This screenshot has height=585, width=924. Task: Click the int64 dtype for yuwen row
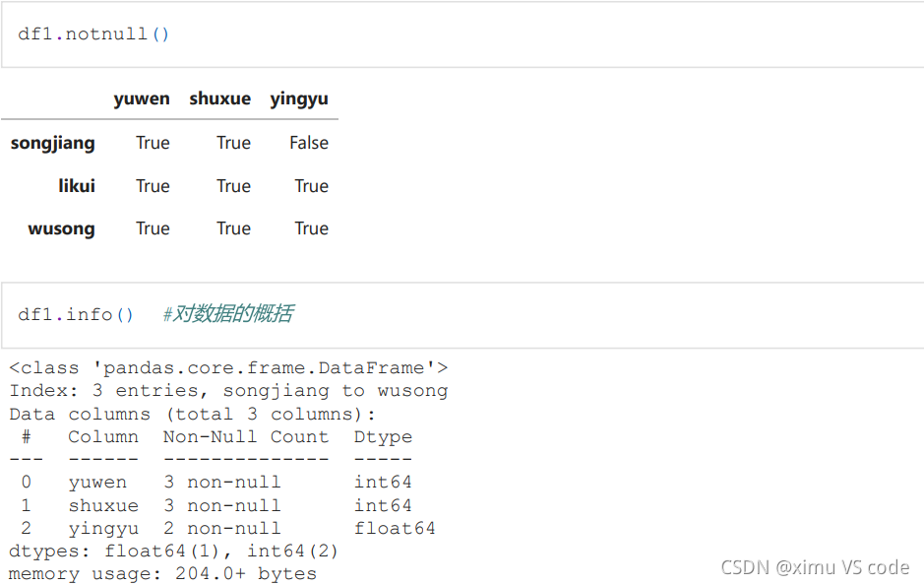383,483
